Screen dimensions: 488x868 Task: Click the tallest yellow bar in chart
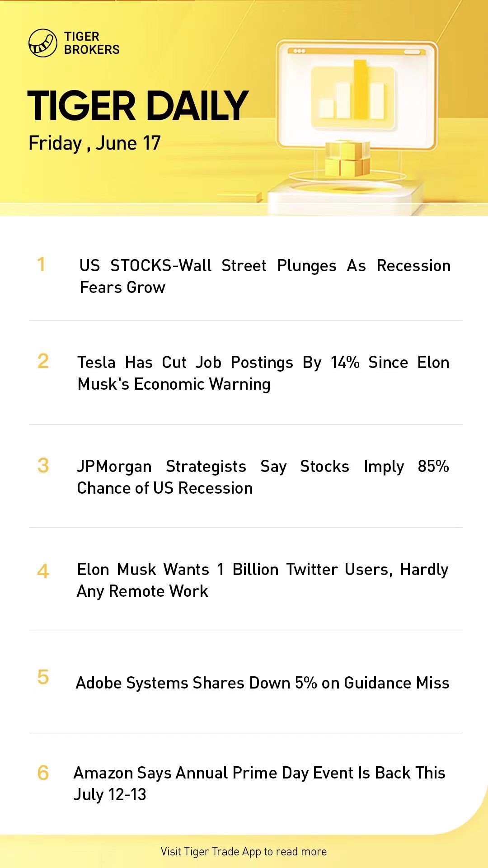360,88
